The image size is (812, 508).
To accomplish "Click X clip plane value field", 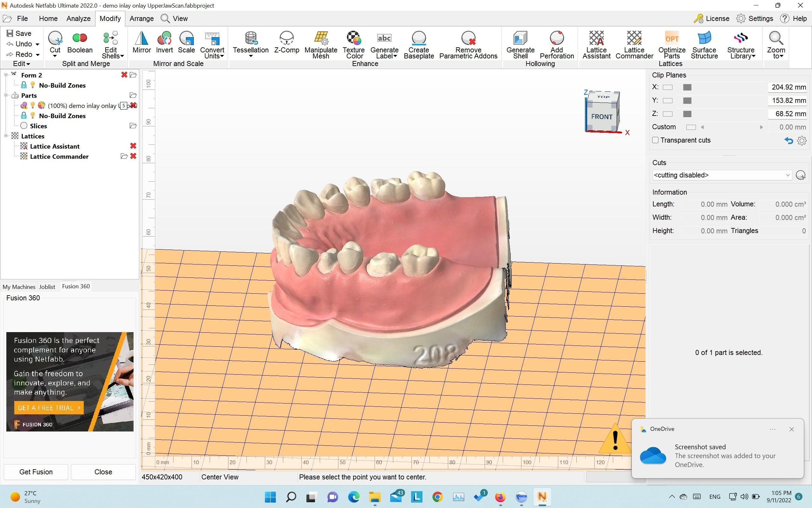I will point(787,87).
